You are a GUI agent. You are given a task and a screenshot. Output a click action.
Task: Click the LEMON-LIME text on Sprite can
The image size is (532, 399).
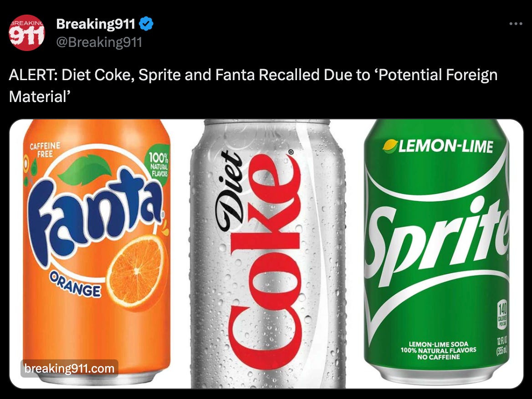[446, 147]
